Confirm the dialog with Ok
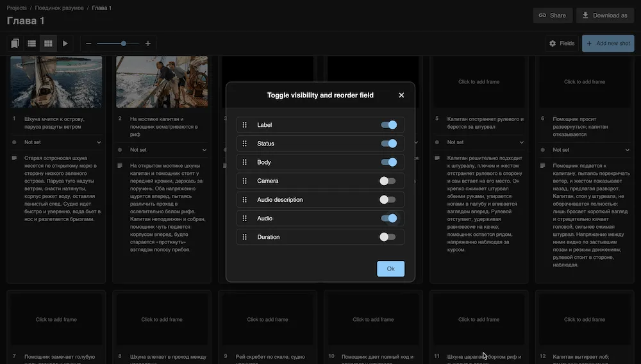Image resolution: width=641 pixels, height=364 pixels. click(x=390, y=269)
